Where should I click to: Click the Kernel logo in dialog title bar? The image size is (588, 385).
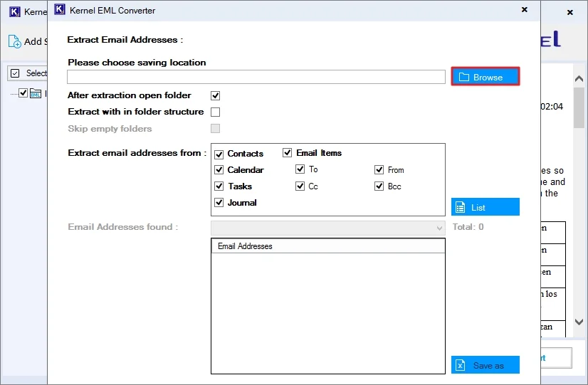60,9
